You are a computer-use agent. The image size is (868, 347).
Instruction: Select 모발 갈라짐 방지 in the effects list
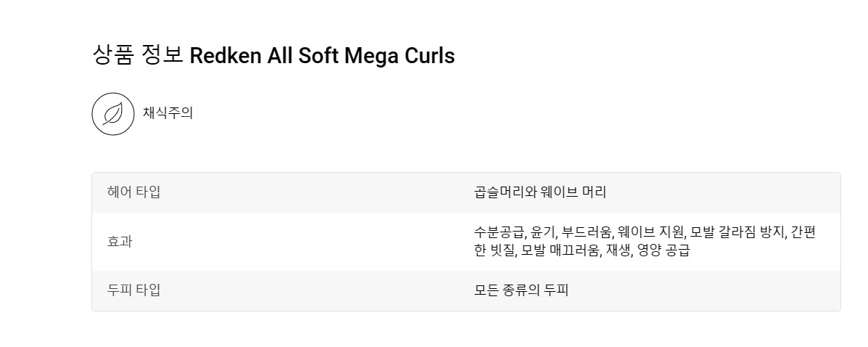coord(738,232)
